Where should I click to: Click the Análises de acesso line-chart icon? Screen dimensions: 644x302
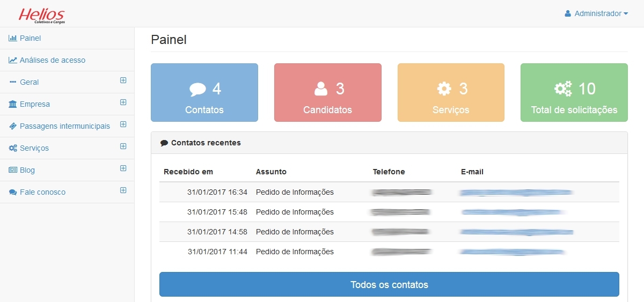(x=13, y=60)
